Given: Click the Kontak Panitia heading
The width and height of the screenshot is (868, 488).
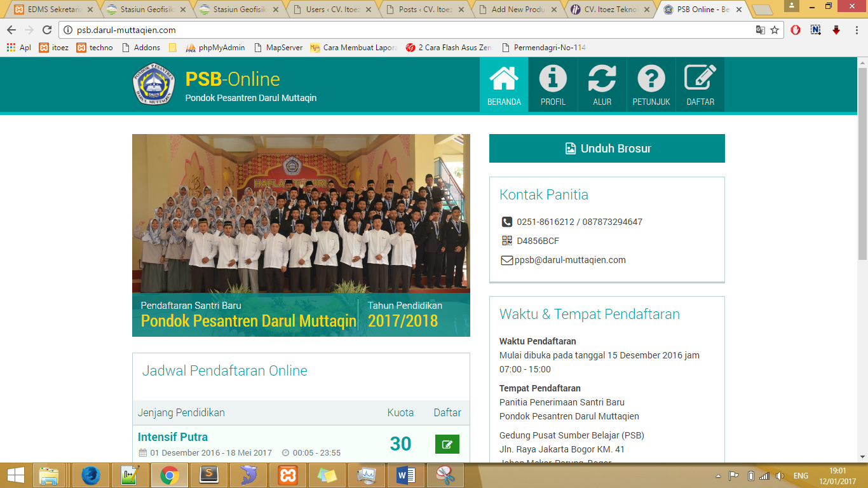Looking at the screenshot, I should (x=544, y=194).
